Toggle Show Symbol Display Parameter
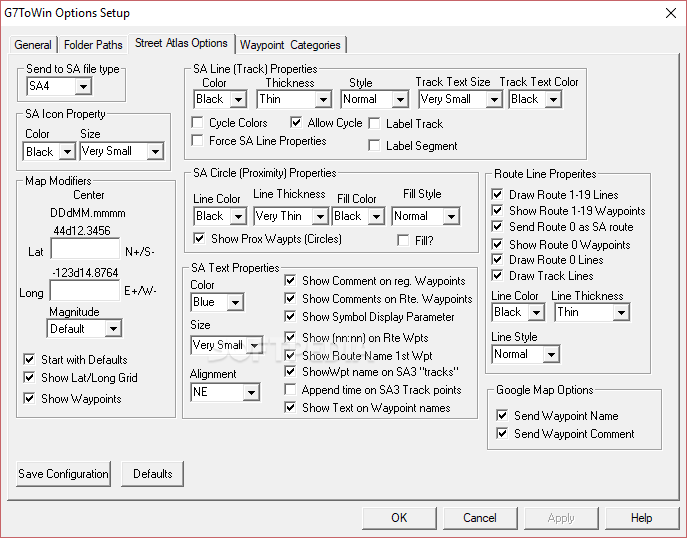 coord(290,317)
